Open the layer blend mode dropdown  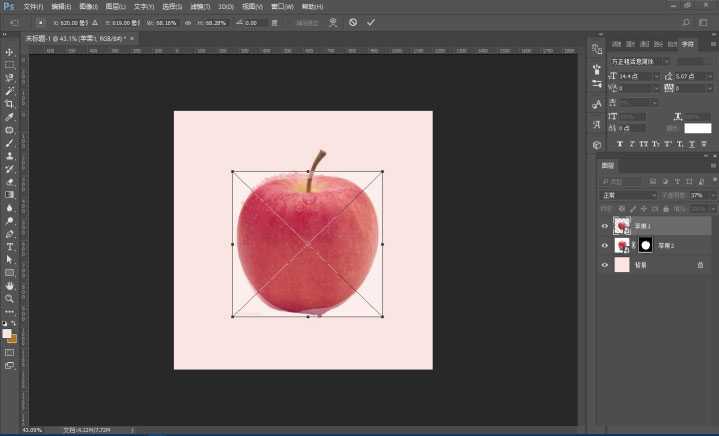(x=628, y=195)
